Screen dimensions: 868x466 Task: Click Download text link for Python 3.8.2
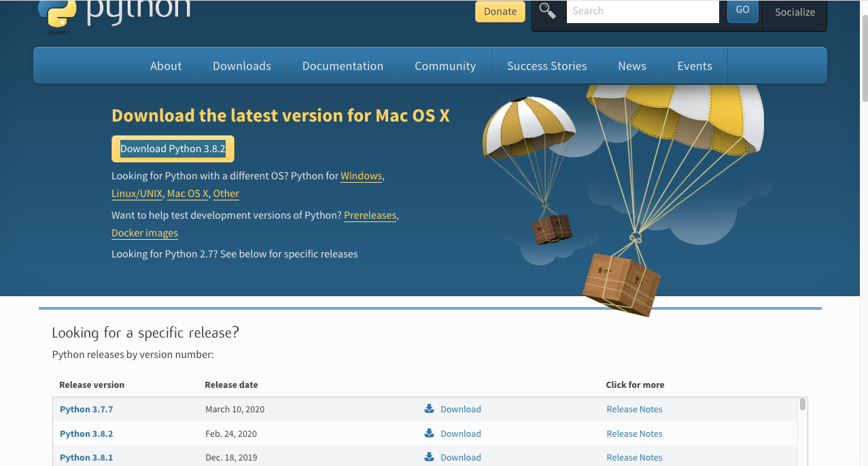tap(461, 433)
